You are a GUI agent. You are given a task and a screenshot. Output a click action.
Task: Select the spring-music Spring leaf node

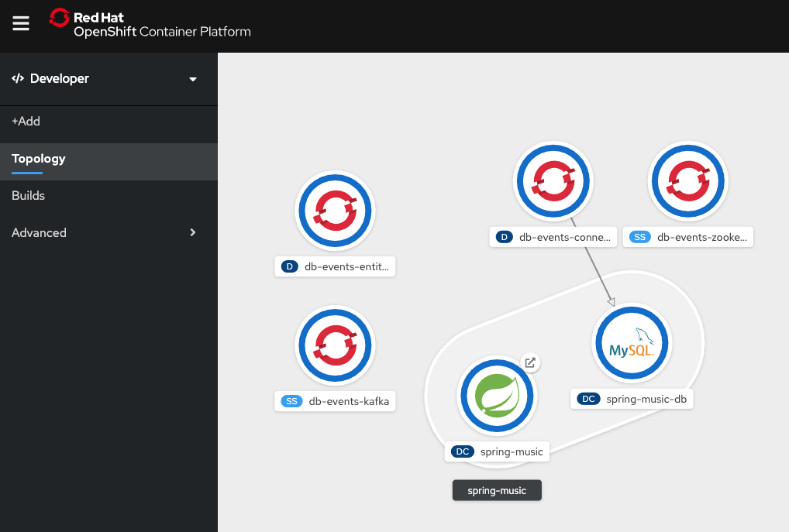(497, 396)
